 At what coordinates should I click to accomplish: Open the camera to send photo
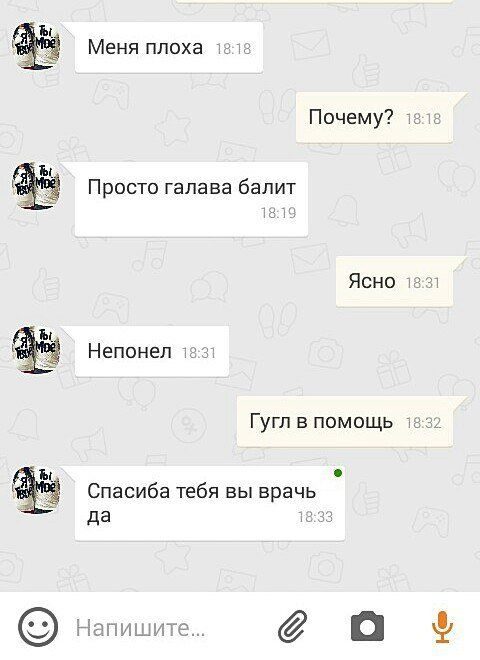tap(368, 627)
